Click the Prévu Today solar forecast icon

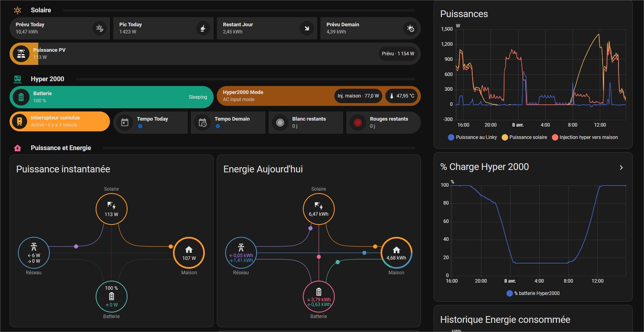pos(100,28)
